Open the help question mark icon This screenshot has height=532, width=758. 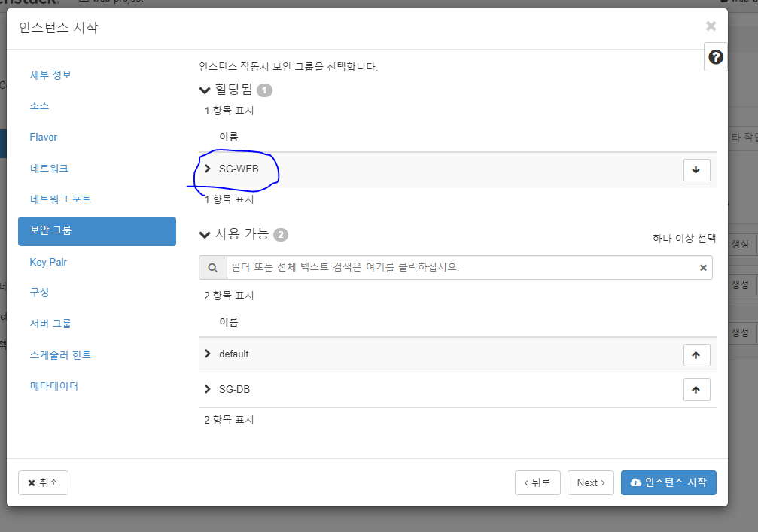[715, 57]
